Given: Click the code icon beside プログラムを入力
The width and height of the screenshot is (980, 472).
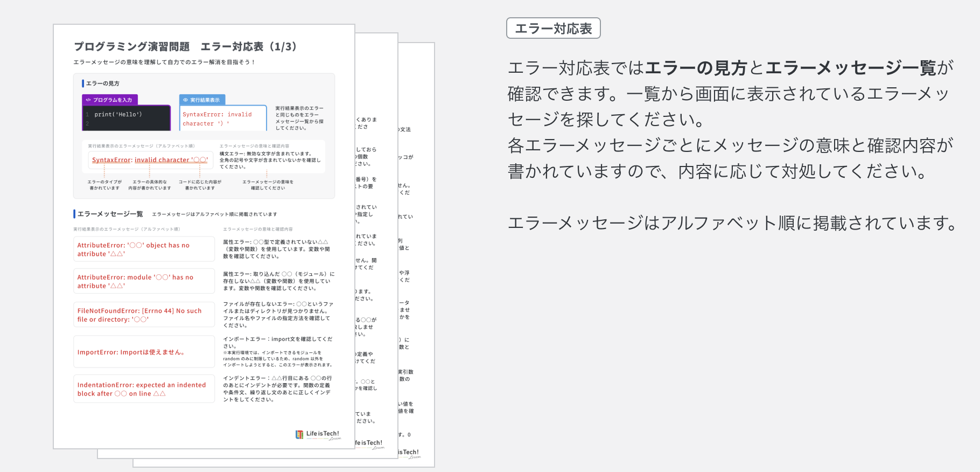Looking at the screenshot, I should click(88, 100).
